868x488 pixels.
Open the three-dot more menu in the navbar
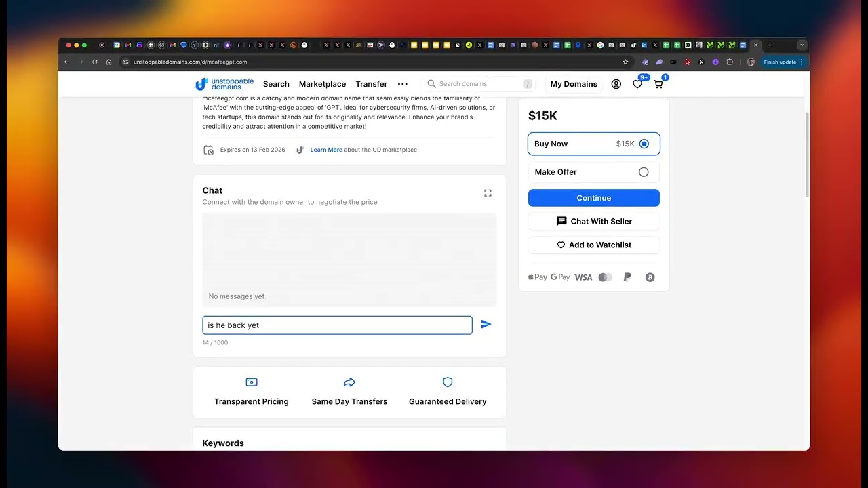click(403, 84)
